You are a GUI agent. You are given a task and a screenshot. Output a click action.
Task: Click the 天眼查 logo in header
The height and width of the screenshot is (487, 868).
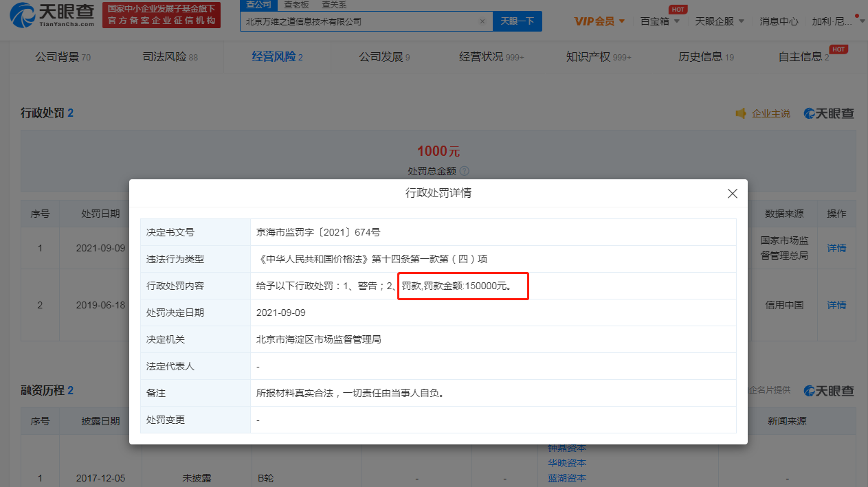point(52,15)
